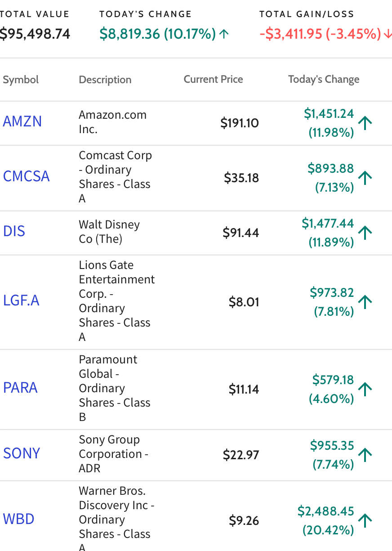The height and width of the screenshot is (551, 392).
Task: Click the green arrow beside Today's Change total
Action: coord(224,34)
